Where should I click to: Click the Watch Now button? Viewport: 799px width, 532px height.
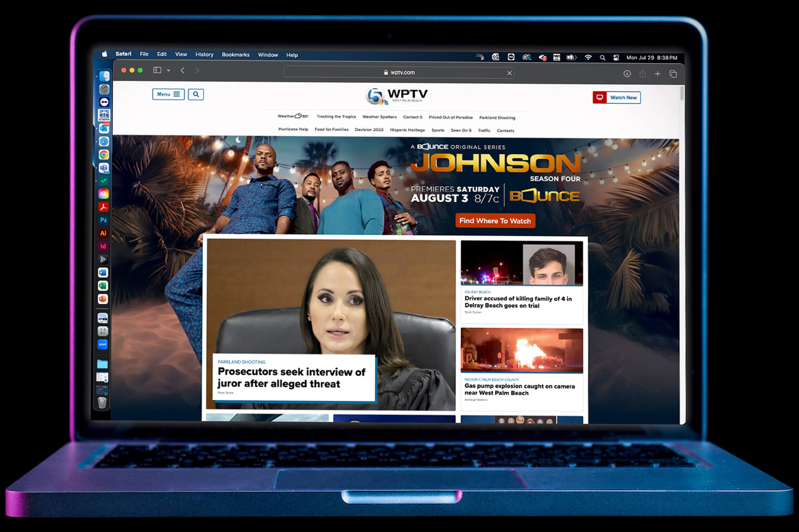click(x=617, y=97)
